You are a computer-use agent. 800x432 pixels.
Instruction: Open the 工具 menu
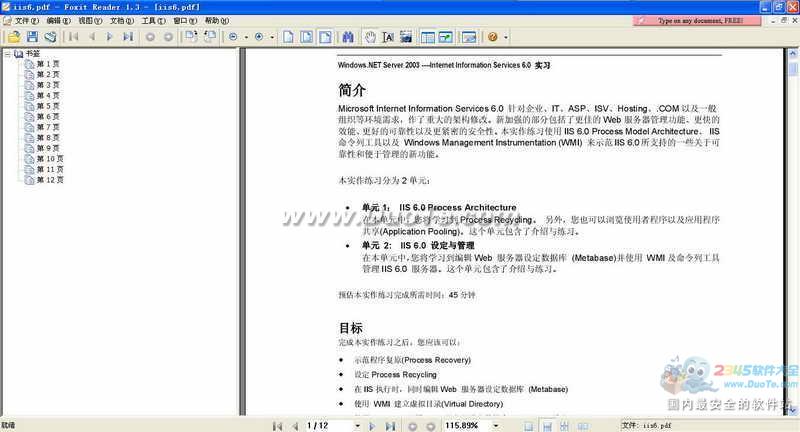153,20
